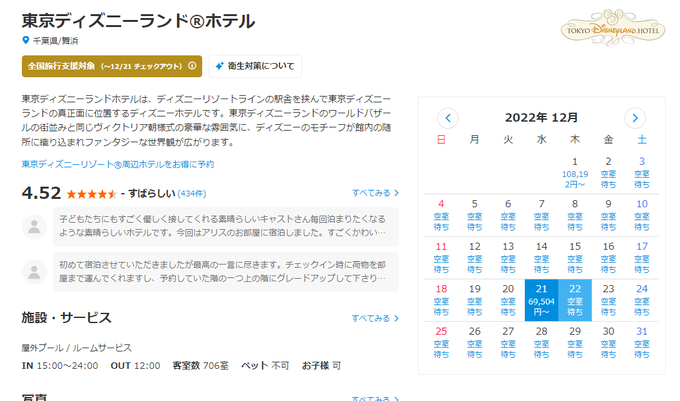Select Saturday December 31
Viewport: 680px width, 401px height.
(x=642, y=342)
